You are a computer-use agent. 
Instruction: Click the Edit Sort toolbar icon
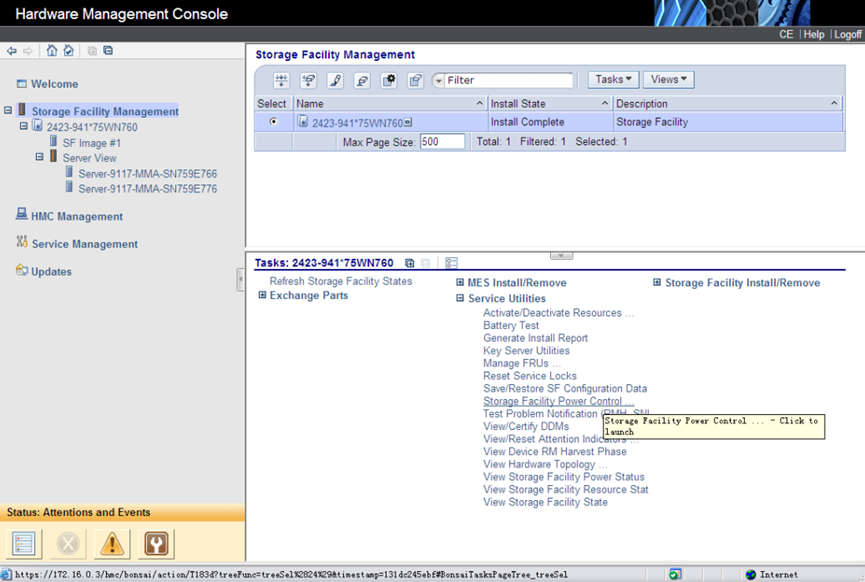pyautogui.click(x=335, y=81)
